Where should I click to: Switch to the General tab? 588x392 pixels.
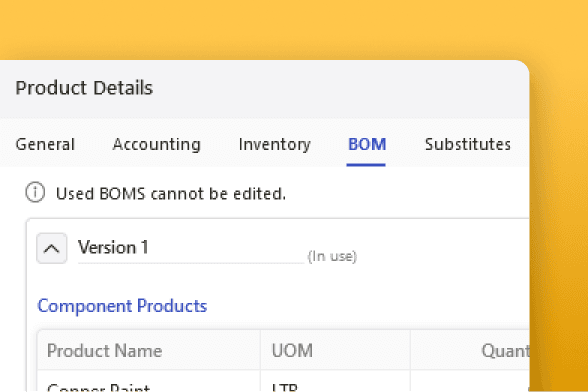pyautogui.click(x=45, y=144)
